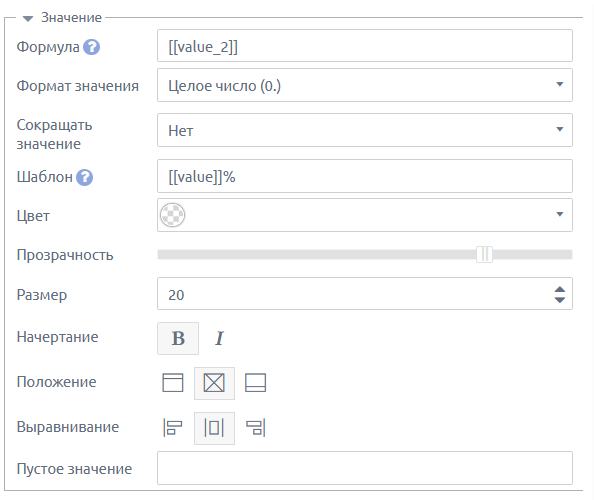Viewport: 594px width, 500px height.
Task: Open the Формула help tooltip icon
Action: (x=91, y=47)
